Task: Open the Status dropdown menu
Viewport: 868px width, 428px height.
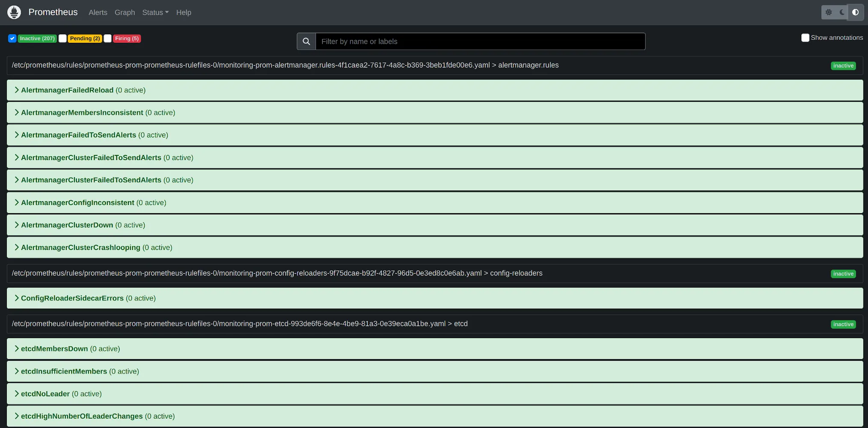Action: coord(155,12)
